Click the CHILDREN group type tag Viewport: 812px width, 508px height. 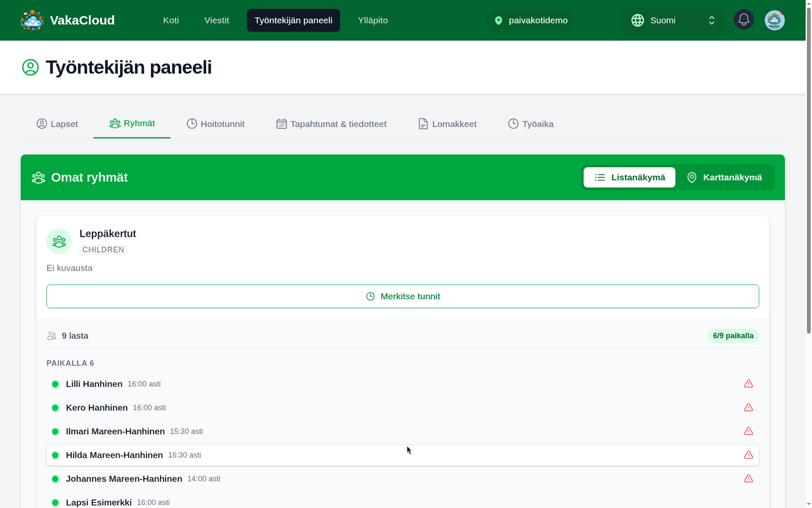tap(103, 250)
